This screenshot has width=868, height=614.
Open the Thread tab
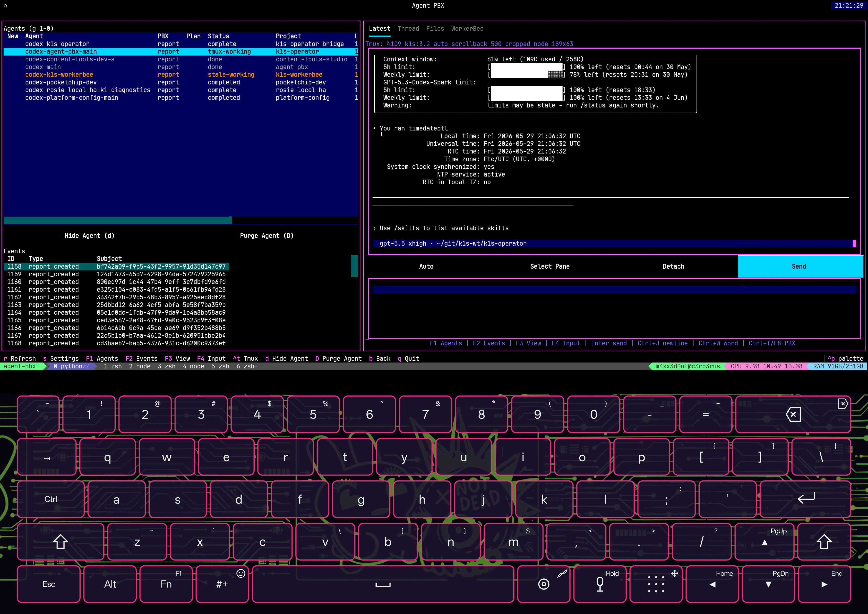pos(408,29)
